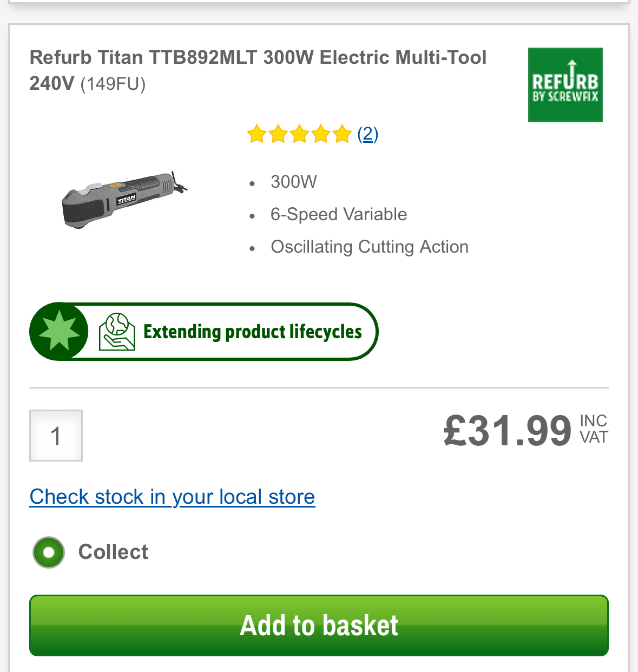Click the second rating star
The image size is (638, 672).
[x=278, y=134]
